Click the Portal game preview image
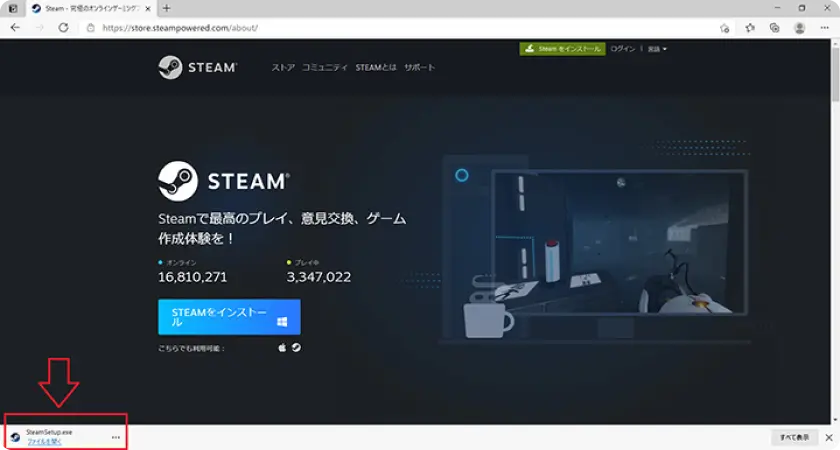840x450 pixels. pos(619,242)
